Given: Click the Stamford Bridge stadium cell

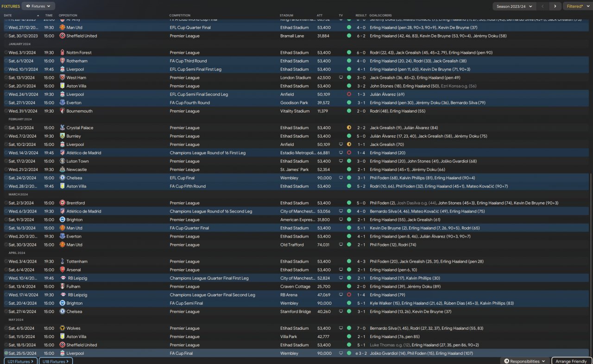Looking at the screenshot, I should tap(296, 312).
